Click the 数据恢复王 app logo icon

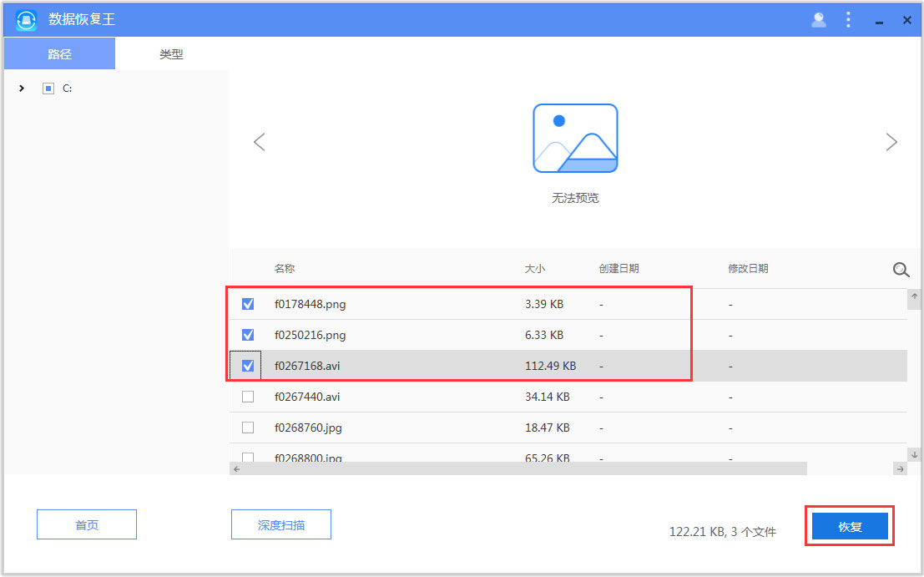coord(25,19)
